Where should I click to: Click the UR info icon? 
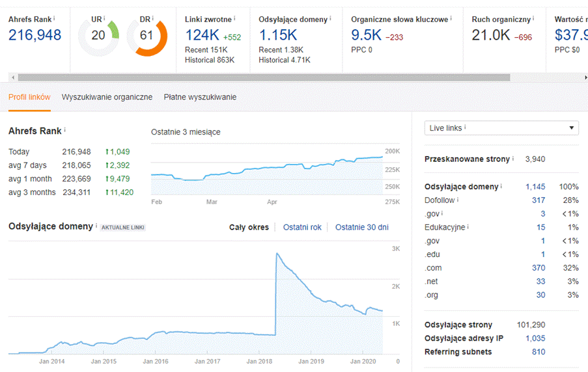(104, 18)
